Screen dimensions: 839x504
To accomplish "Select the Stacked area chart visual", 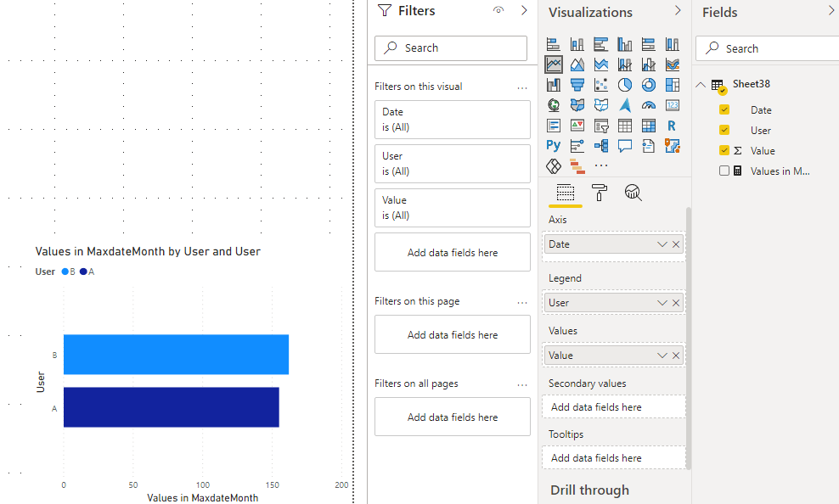I will click(601, 64).
